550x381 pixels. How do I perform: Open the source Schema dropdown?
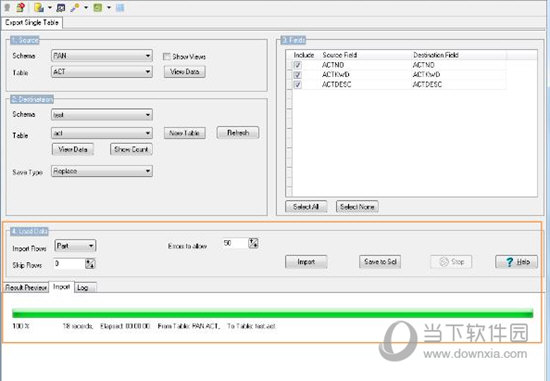102,56
